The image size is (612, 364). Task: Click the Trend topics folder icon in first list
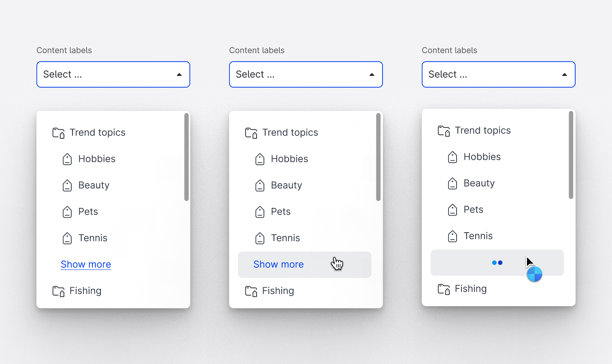click(58, 132)
